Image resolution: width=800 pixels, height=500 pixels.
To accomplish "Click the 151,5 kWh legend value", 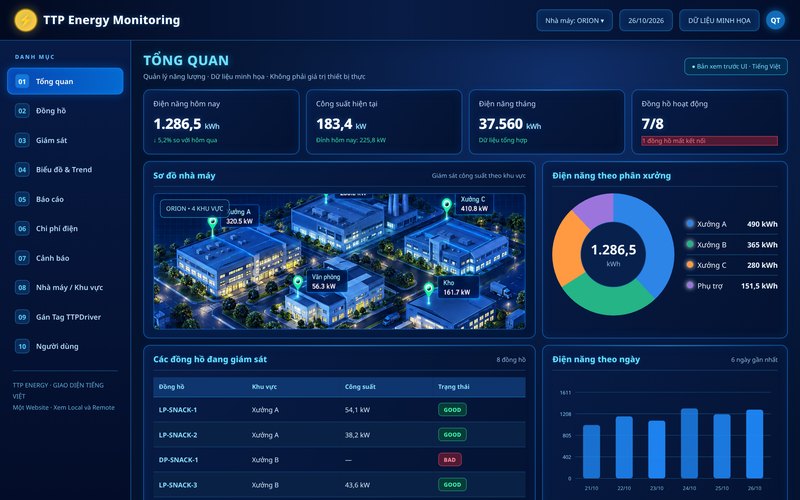I will pyautogui.click(x=759, y=286).
